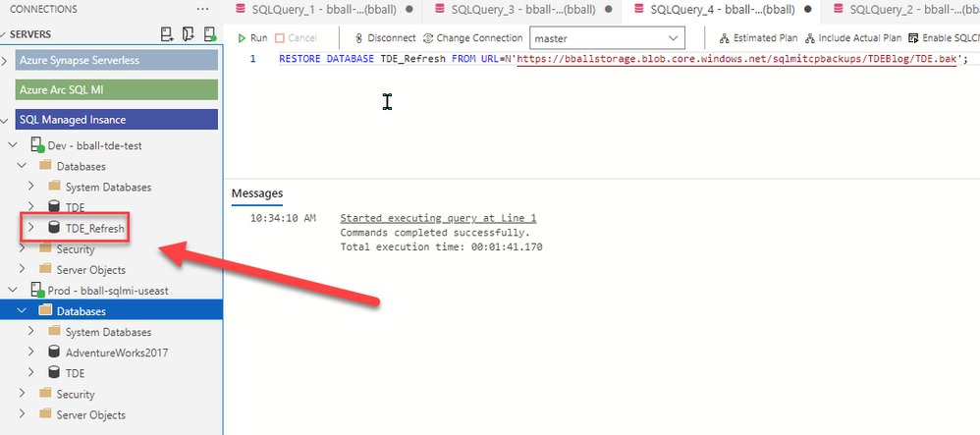
Task: Expand the Prod TDE database node
Action: (x=31, y=372)
